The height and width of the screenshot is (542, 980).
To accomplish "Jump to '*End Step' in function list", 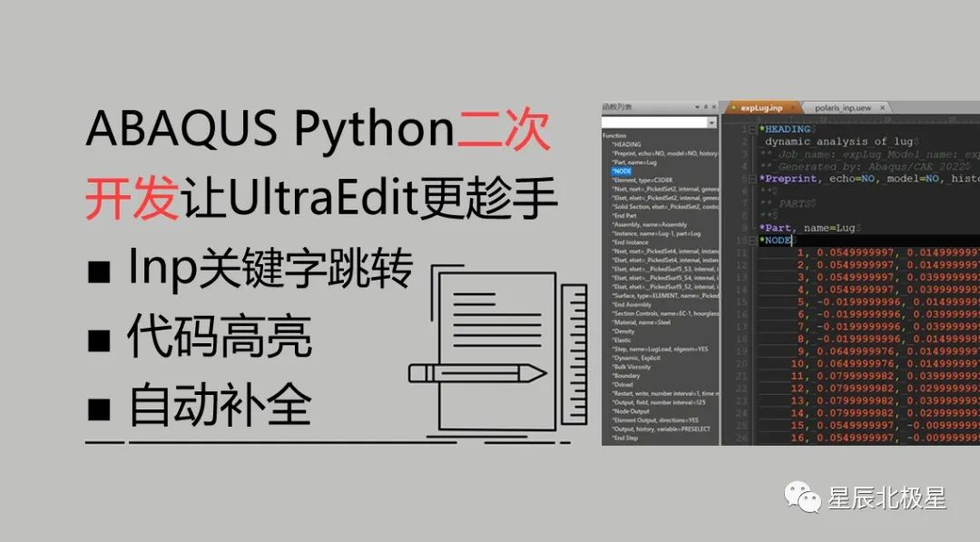I will [x=625, y=439].
